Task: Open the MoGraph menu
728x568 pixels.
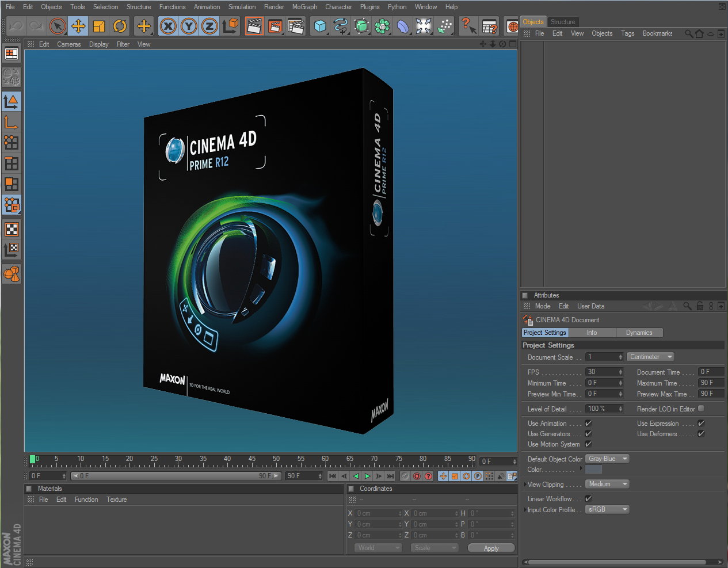Action: [x=304, y=7]
